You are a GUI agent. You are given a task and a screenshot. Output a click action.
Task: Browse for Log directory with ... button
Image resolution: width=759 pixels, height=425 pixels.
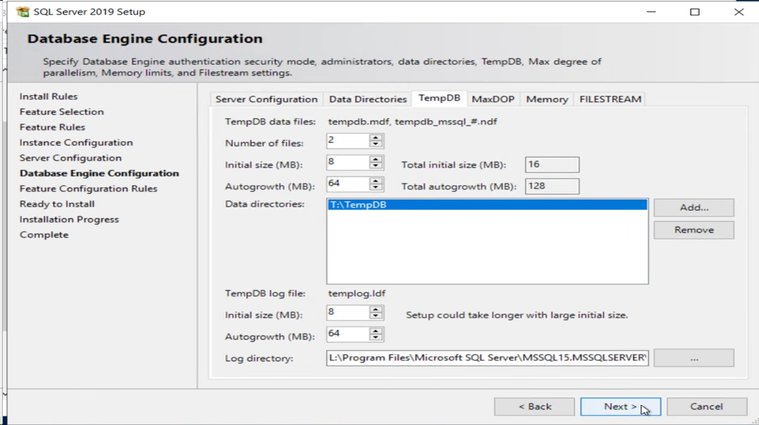click(694, 358)
